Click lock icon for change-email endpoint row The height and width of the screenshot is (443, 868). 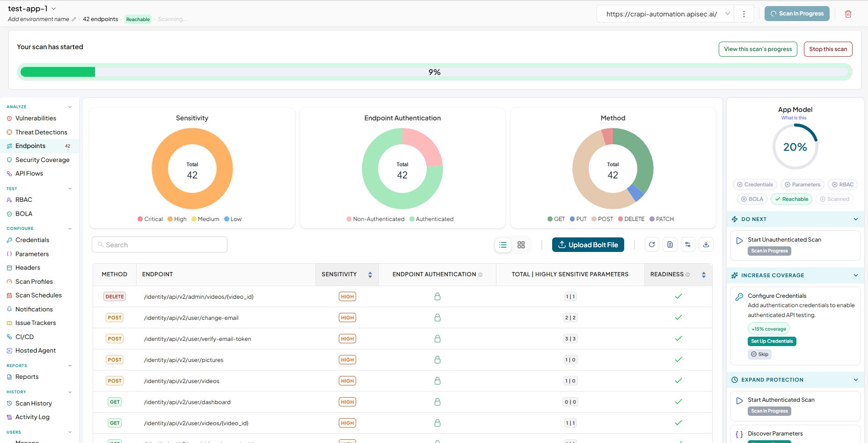pyautogui.click(x=438, y=317)
